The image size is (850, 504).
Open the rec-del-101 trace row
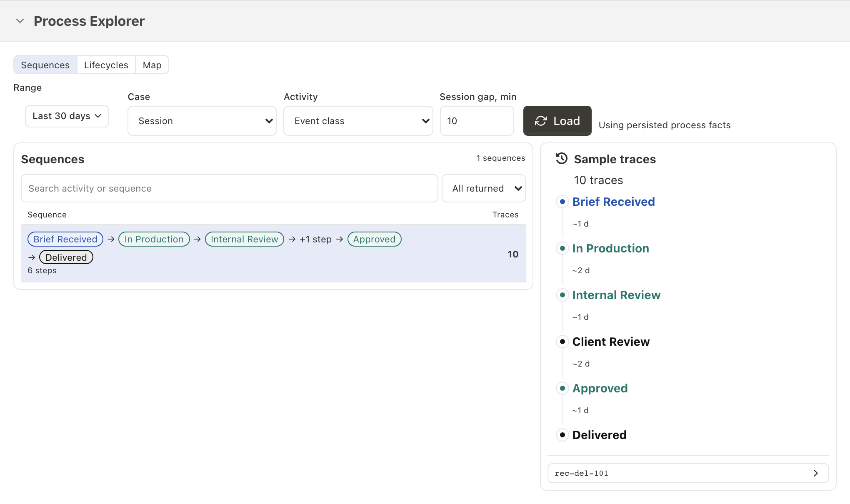coord(688,473)
